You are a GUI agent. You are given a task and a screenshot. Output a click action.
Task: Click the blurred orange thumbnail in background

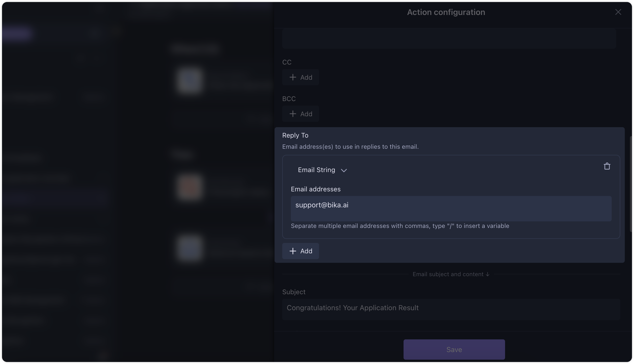[190, 187]
